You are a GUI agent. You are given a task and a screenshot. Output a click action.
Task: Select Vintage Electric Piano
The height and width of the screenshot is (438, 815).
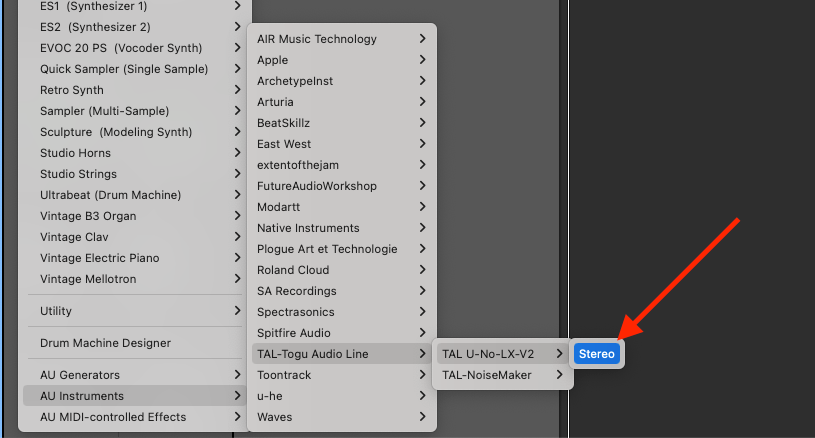tap(135, 258)
